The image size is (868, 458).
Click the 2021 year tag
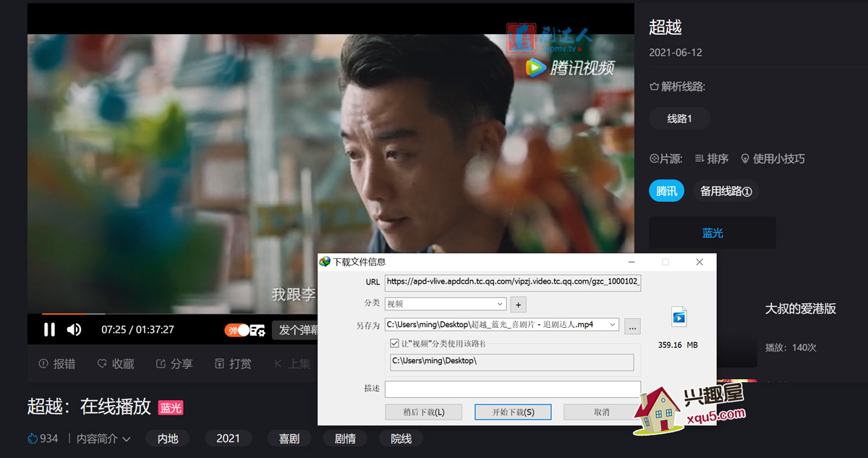click(228, 438)
